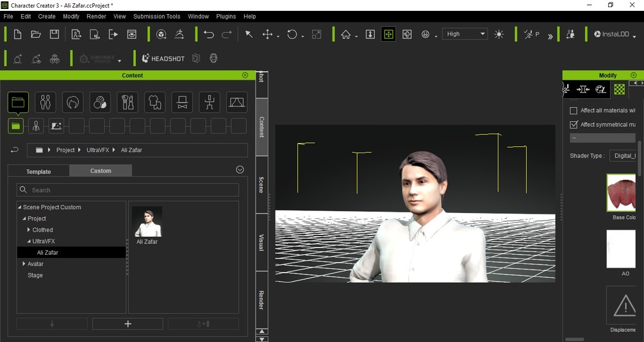Open the Render side tab

point(261,300)
